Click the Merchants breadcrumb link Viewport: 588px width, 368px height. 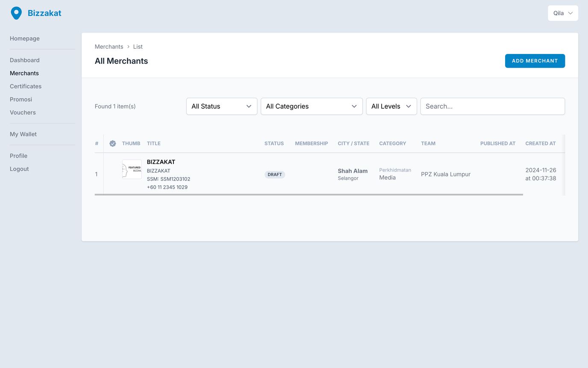[109, 47]
